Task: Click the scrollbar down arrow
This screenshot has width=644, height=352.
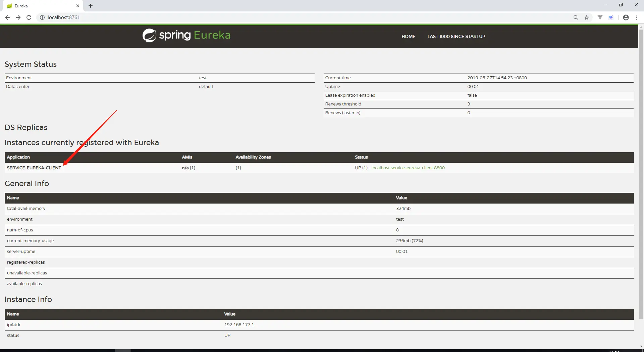Action: pos(641,346)
